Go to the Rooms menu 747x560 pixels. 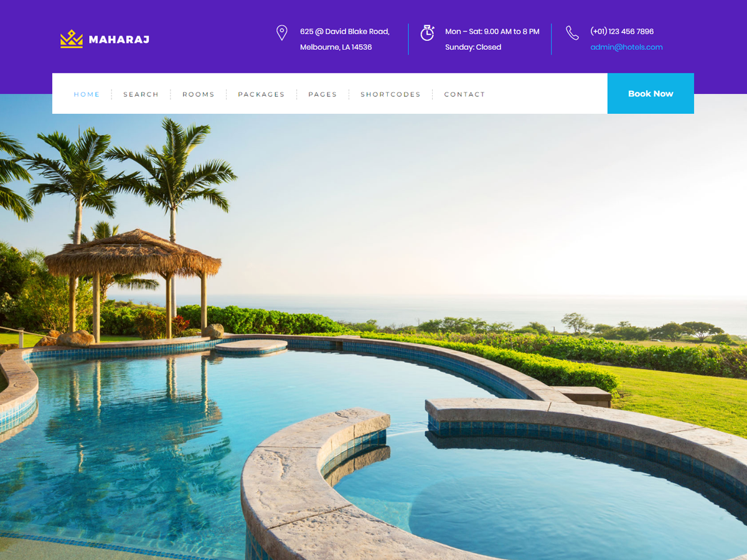tap(199, 95)
